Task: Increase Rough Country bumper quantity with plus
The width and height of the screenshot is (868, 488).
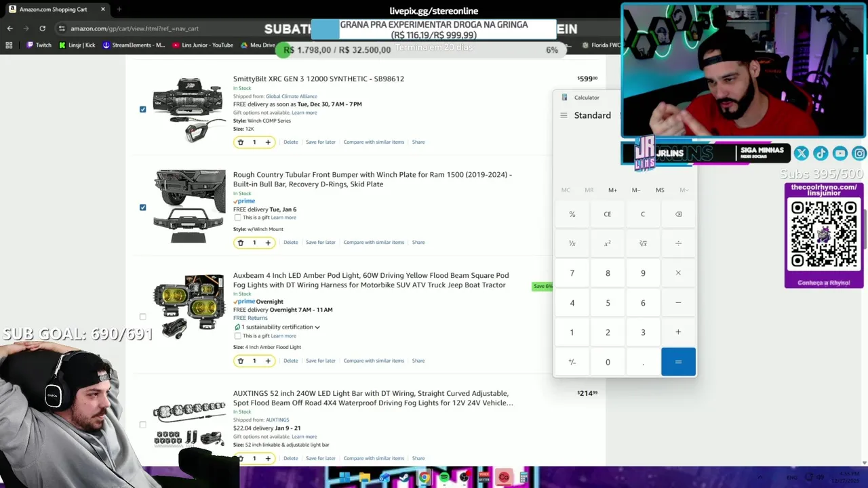Action: [x=268, y=243]
